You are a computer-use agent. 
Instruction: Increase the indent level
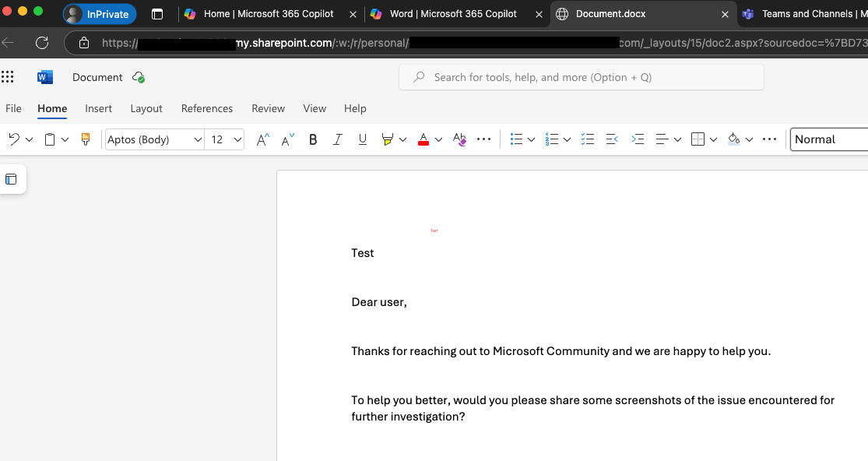tap(638, 139)
